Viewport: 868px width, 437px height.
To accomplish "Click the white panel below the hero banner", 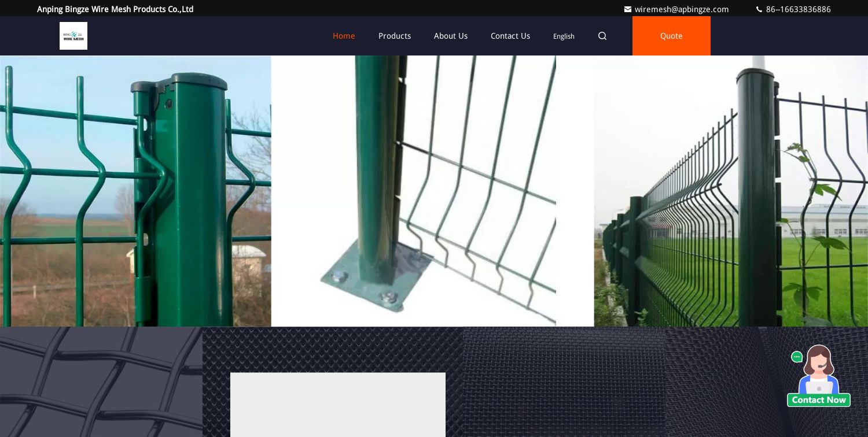I will (338, 405).
